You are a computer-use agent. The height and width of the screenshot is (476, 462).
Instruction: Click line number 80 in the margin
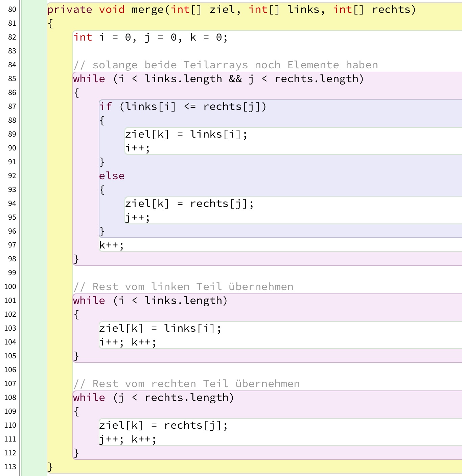[12, 9]
